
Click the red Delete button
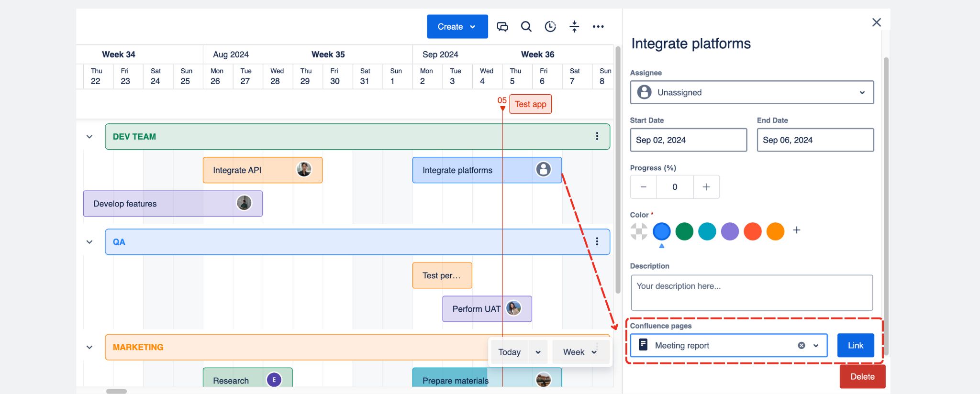[x=862, y=377]
